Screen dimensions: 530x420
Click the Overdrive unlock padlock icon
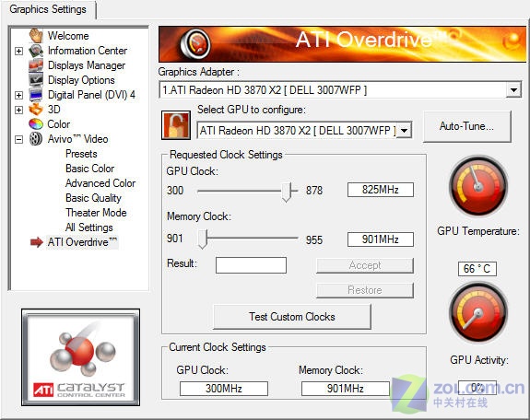[176, 125]
